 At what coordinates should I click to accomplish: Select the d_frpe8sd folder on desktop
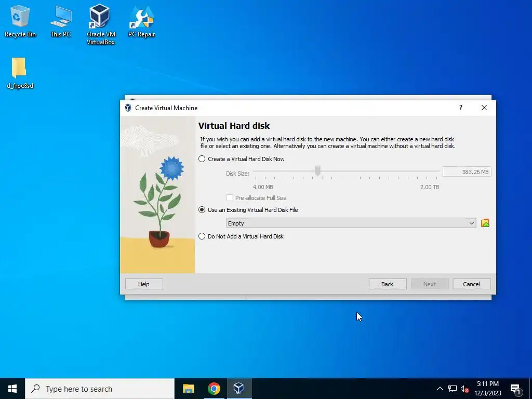(20, 73)
